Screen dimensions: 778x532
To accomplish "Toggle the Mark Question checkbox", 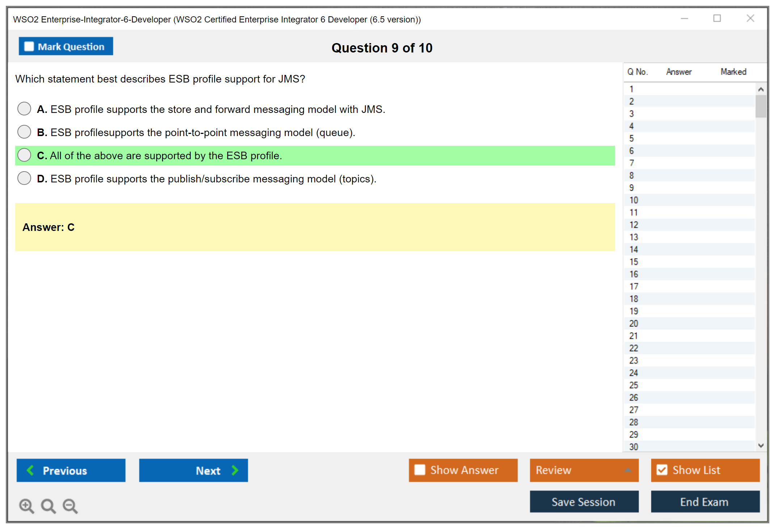I will pos(29,47).
